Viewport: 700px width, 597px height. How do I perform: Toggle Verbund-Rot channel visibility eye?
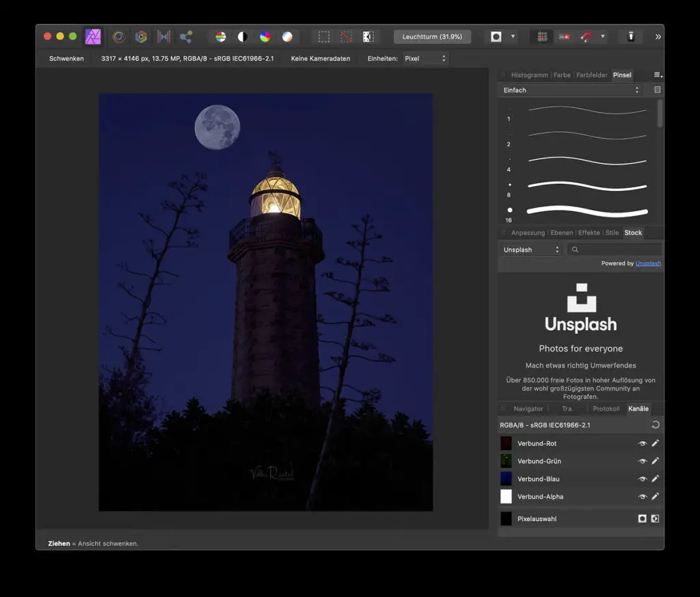pos(643,443)
